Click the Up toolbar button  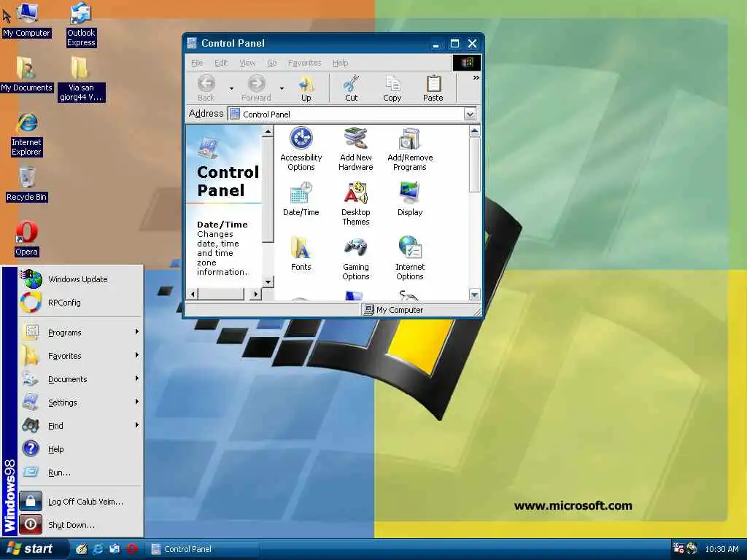tap(306, 88)
